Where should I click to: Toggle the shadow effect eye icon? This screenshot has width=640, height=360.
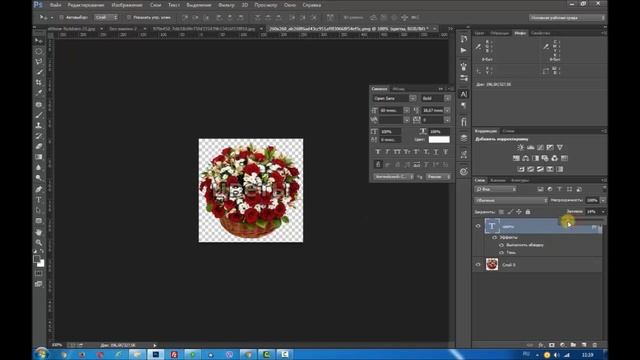(x=501, y=253)
